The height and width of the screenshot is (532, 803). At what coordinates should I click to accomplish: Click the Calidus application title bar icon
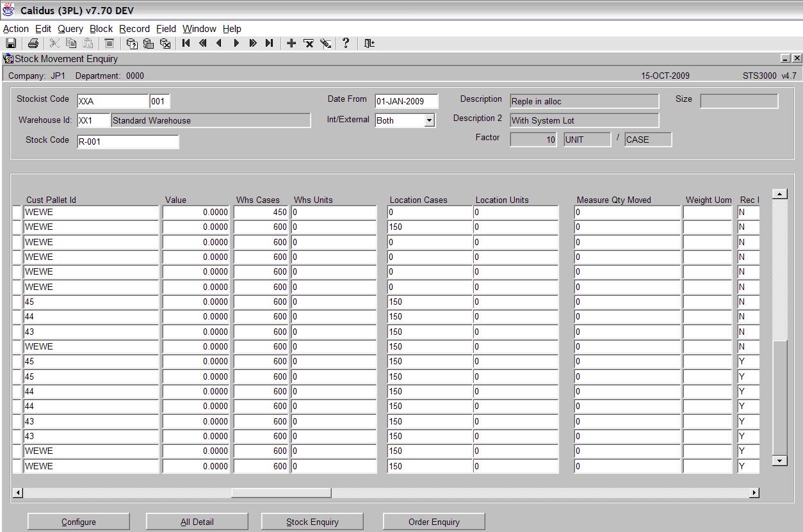(9, 10)
